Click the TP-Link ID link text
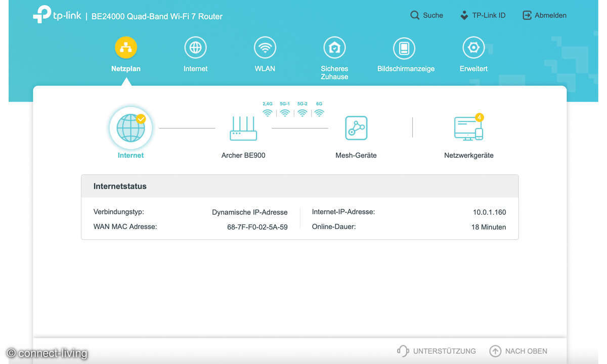This screenshot has height=364, width=607. tap(489, 15)
